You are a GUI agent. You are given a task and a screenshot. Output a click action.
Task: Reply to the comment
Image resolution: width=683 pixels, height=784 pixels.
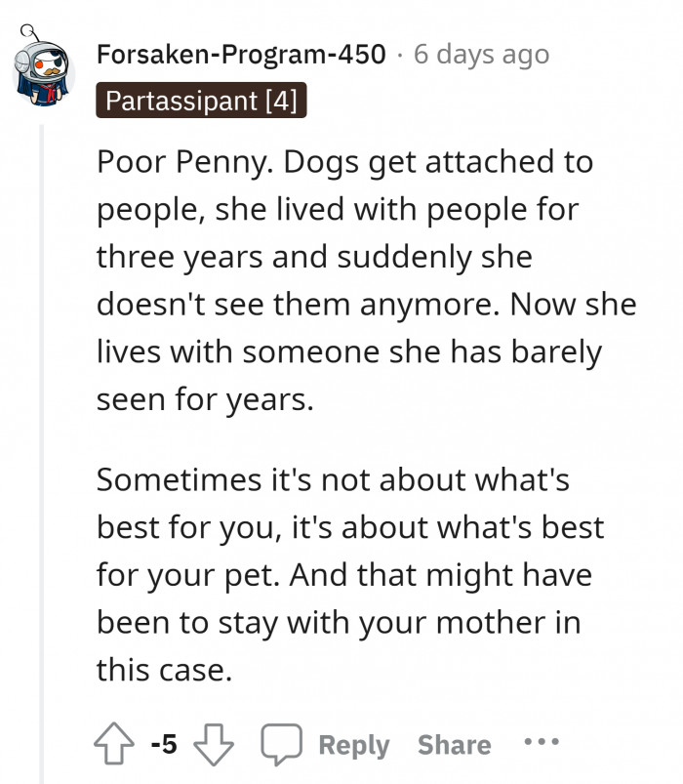[353, 744]
